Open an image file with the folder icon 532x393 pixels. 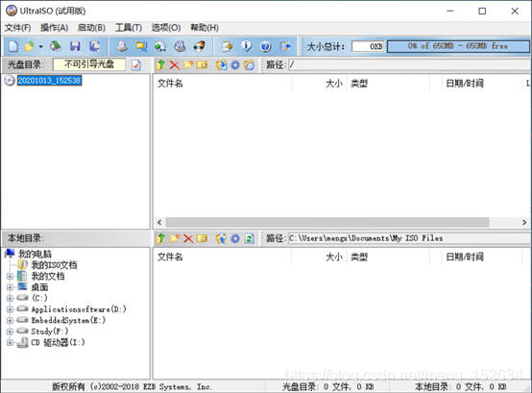coord(30,46)
